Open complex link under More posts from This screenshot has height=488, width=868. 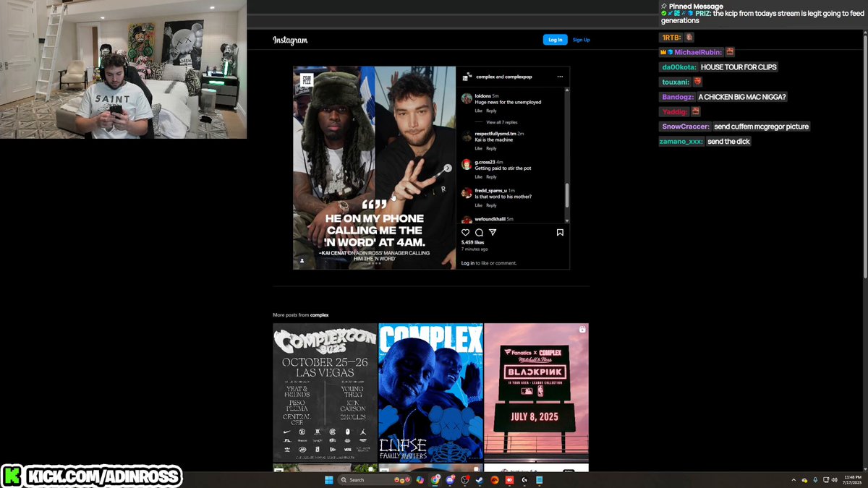coord(320,315)
